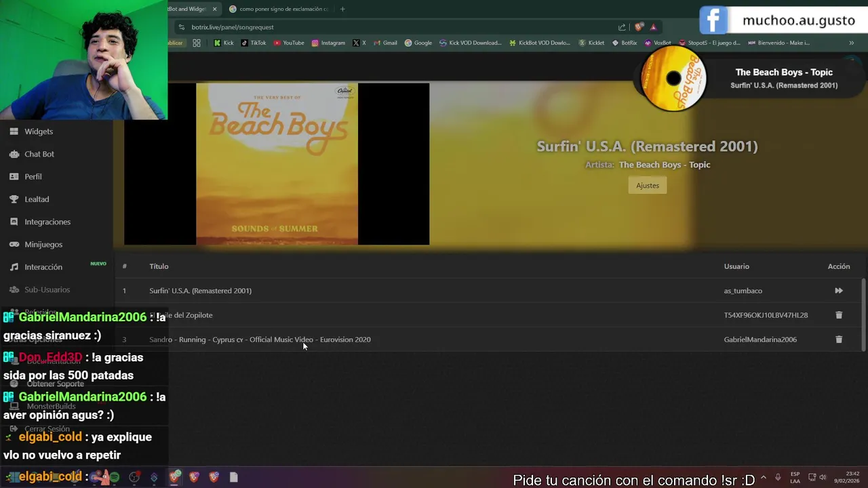
Task: Open the bookmarks grid apps icon
Action: tap(197, 43)
